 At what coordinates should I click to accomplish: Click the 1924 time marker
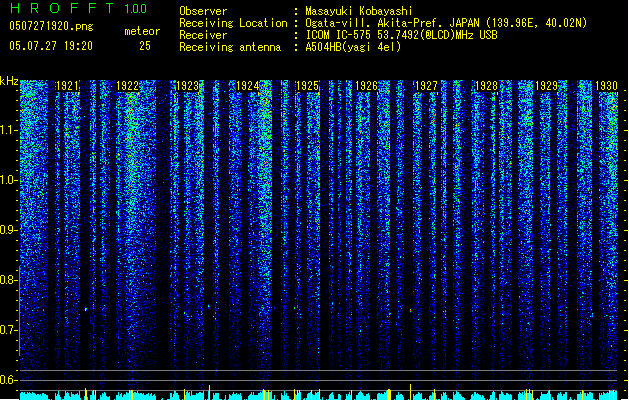point(248,86)
